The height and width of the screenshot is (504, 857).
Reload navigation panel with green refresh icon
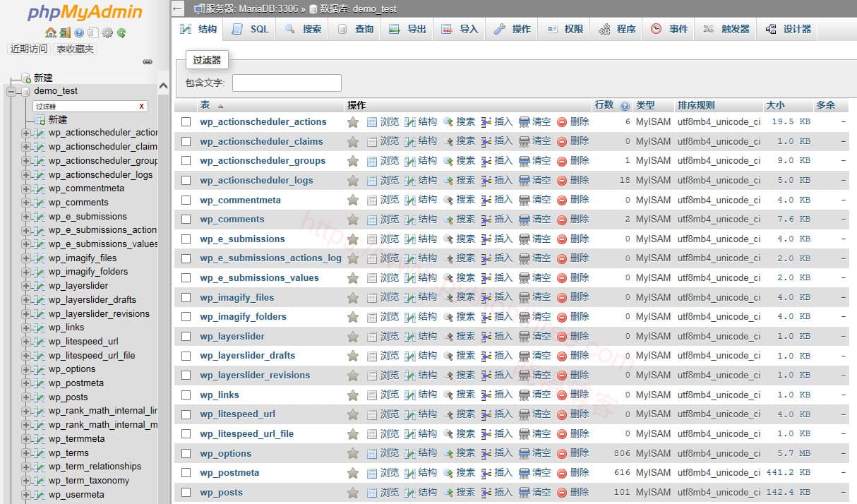coord(121,32)
